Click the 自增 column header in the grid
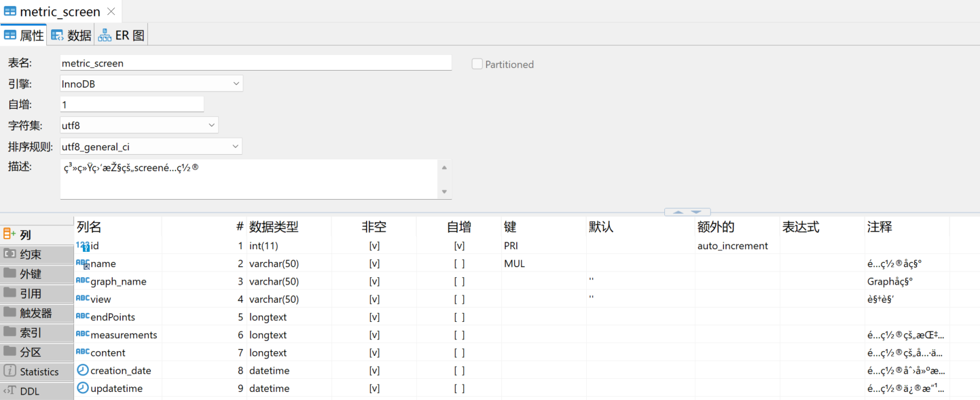 coord(459,227)
